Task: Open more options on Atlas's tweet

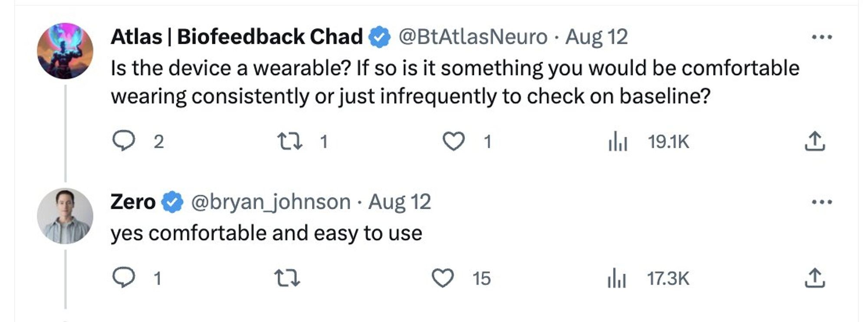Action: [822, 37]
